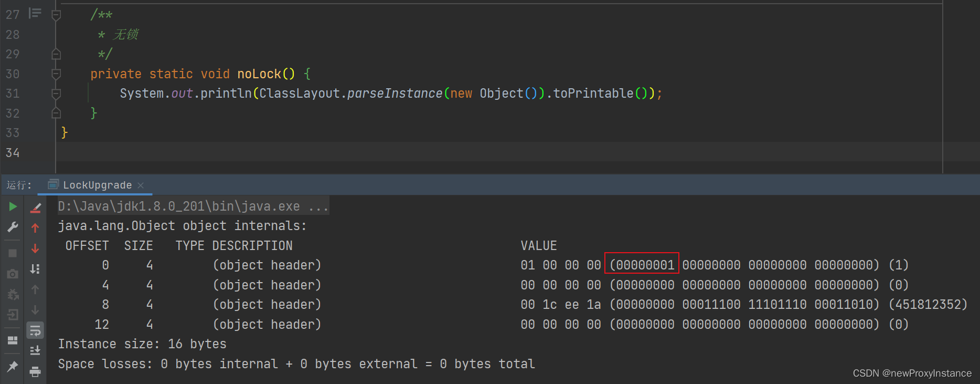Image resolution: width=980 pixels, height=384 pixels.
Task: Click the gray down stack-trace arrow
Action: pos(35,310)
